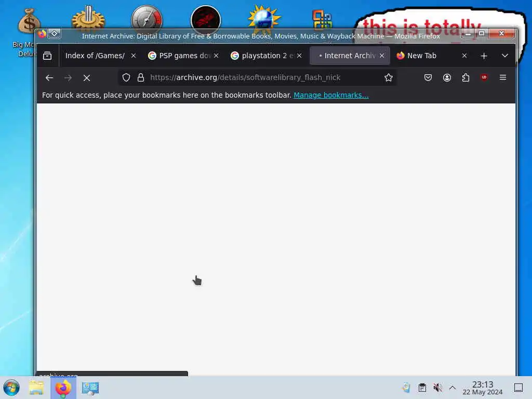Close the Index of /Games/ tab
Viewport: 532px width, 399px height.
tap(134, 56)
